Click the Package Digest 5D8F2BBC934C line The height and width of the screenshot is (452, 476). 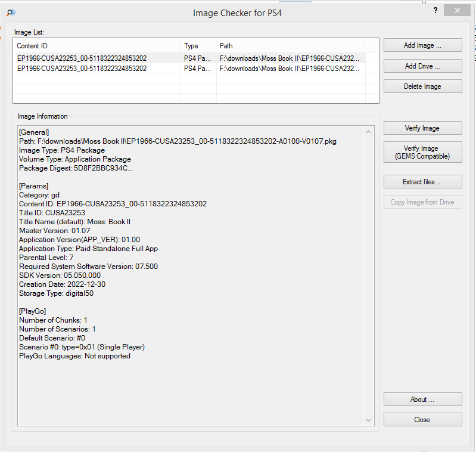(76, 168)
